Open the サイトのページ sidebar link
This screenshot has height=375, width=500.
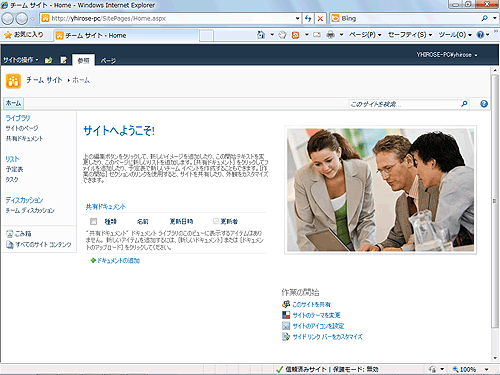[22, 128]
